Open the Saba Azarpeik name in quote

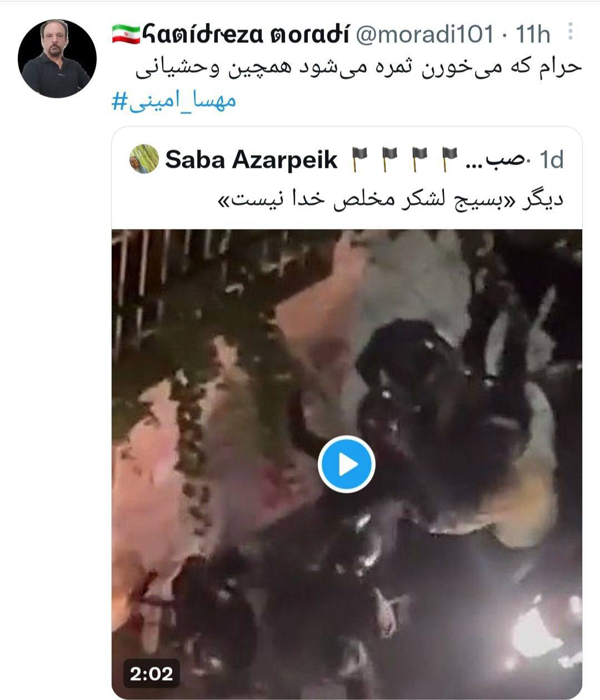252,160
